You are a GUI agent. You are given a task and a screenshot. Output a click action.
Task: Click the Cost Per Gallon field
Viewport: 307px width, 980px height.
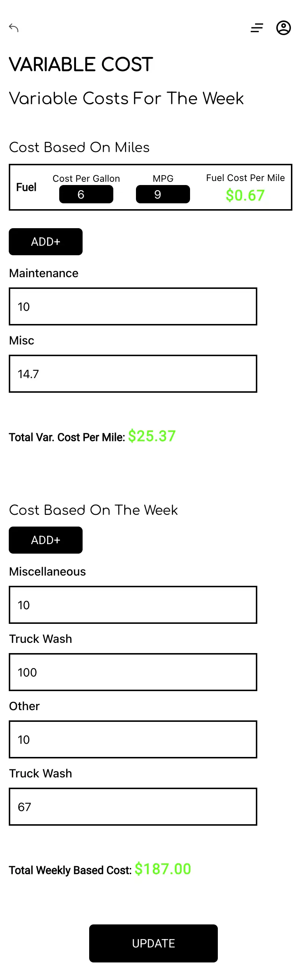(86, 195)
